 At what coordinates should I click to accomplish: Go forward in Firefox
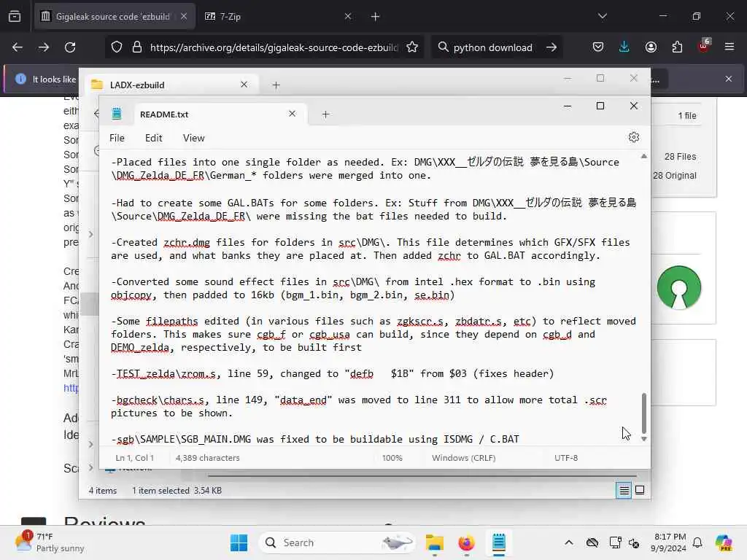point(43,47)
